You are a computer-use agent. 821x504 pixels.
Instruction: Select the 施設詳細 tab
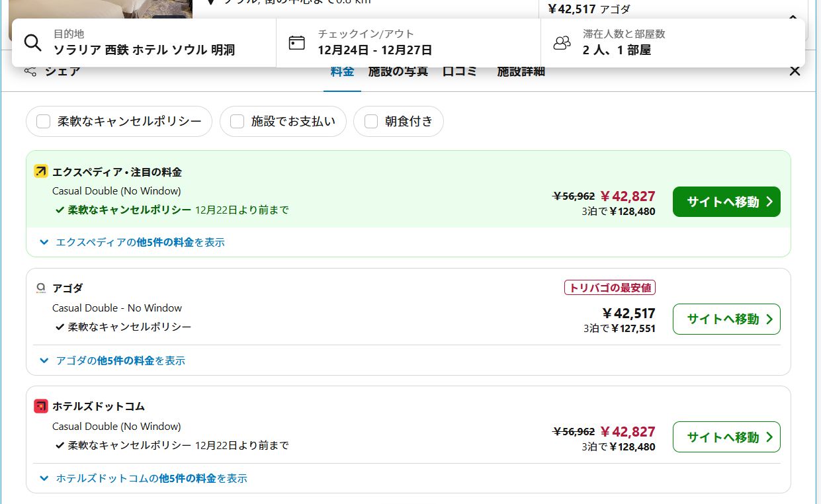[521, 71]
